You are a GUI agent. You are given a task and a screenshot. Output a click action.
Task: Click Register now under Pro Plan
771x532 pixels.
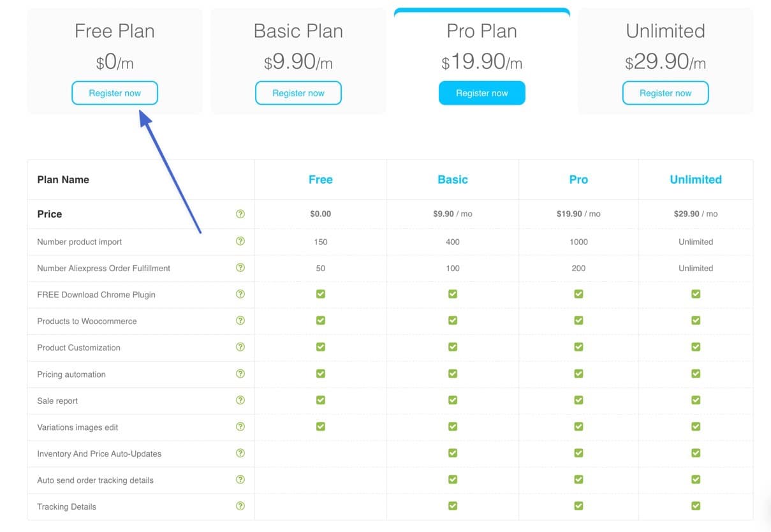[482, 93]
